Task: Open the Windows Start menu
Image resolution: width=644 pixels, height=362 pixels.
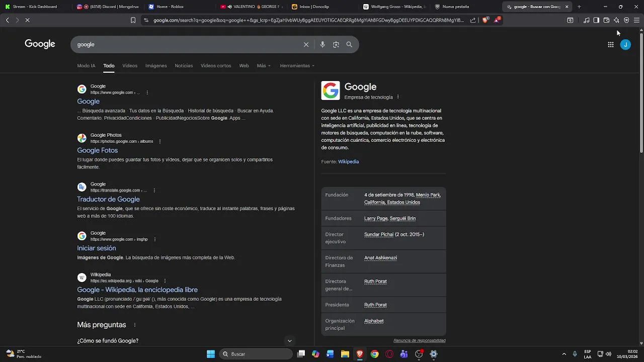Action: click(211, 354)
